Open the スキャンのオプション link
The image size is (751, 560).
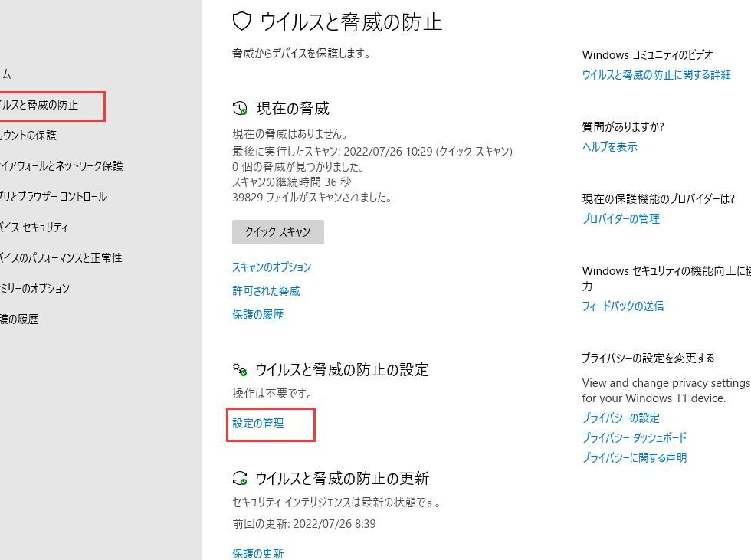[x=271, y=267]
